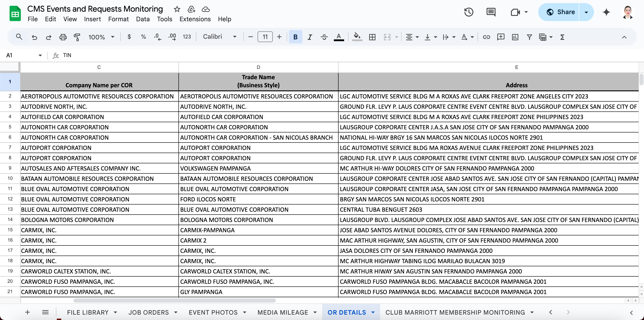Open the 123 number formats menu
The width and height of the screenshot is (644, 320).
coord(187,37)
